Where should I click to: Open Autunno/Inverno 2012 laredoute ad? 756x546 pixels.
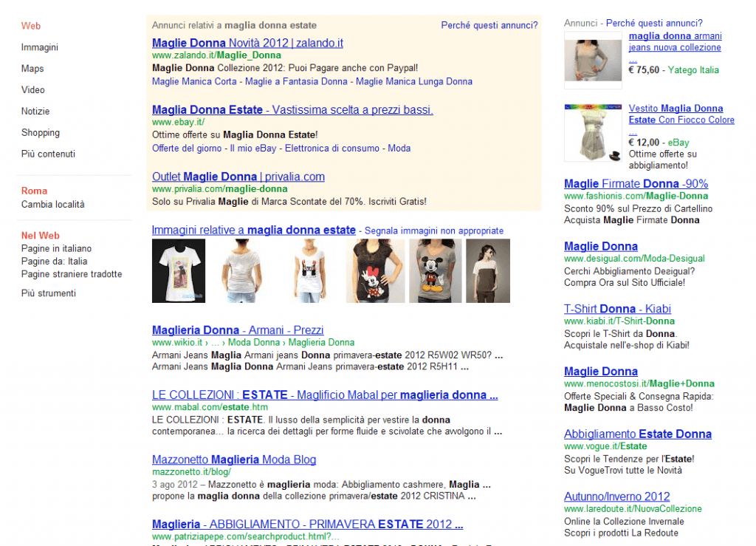click(x=616, y=496)
